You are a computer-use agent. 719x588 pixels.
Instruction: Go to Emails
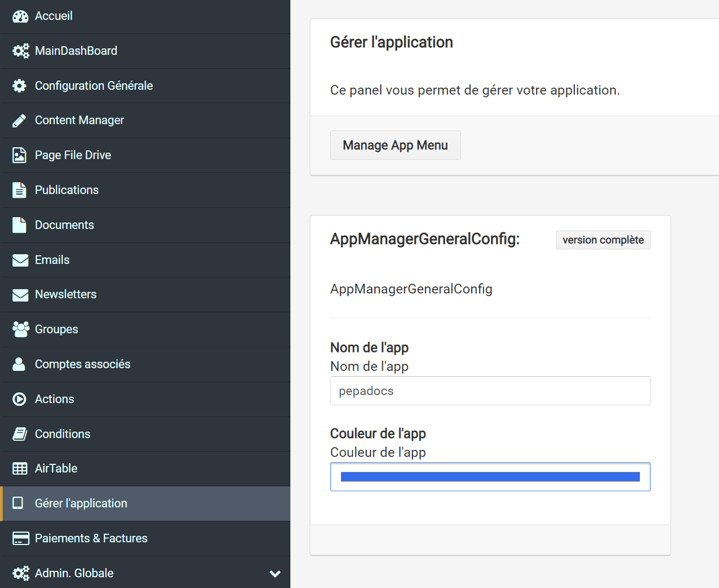145,260
